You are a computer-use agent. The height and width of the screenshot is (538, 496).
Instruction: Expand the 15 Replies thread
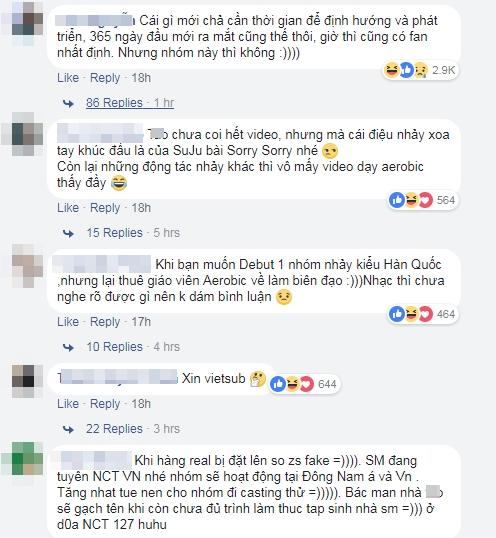click(x=114, y=233)
